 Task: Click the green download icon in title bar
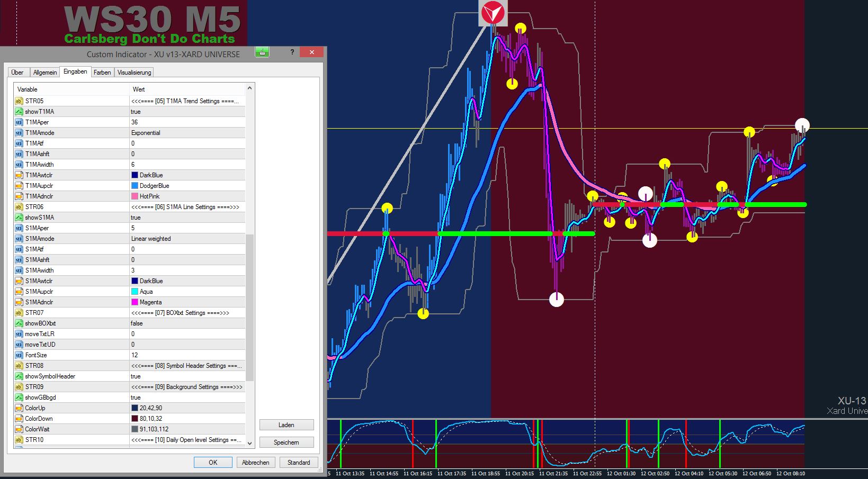(x=262, y=52)
